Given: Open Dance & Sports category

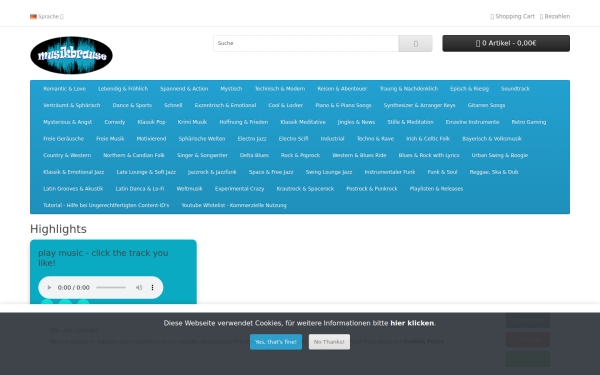Looking at the screenshot, I should coord(132,105).
